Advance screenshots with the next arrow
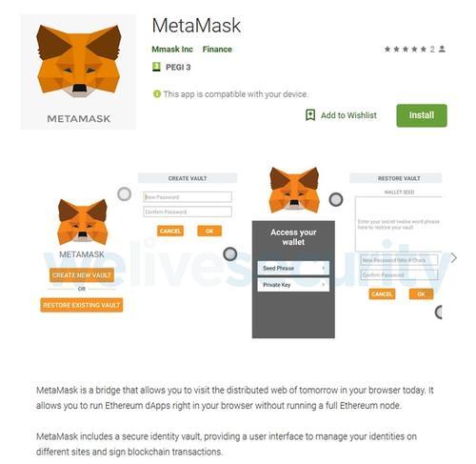Image resolution: width=476 pixels, height=464 pixels. (454, 258)
